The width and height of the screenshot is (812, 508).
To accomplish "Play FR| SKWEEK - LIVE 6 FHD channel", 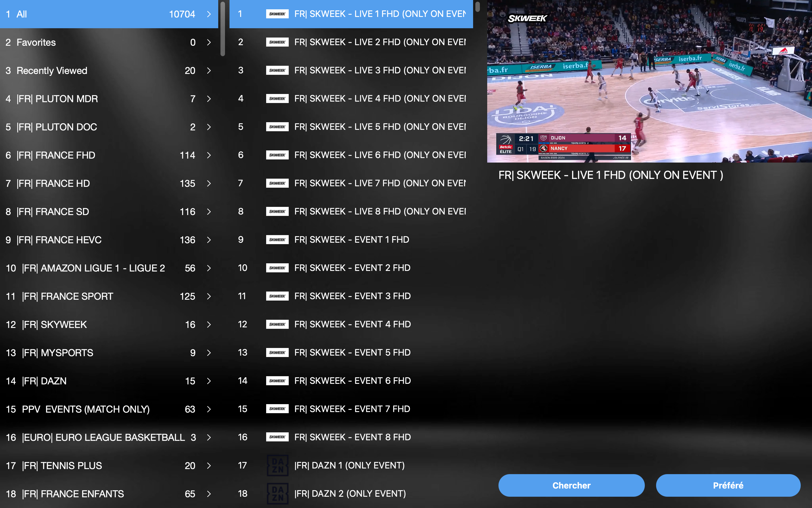I will [x=351, y=155].
